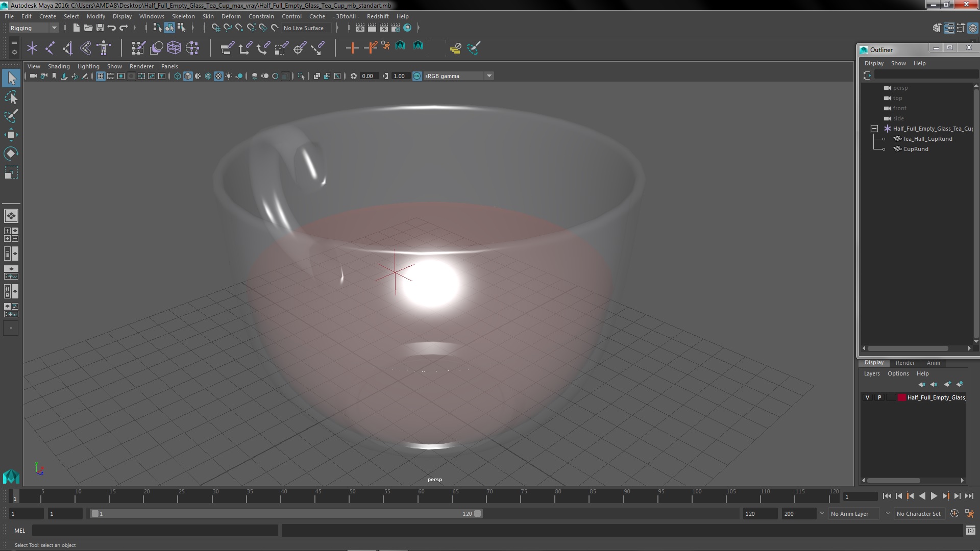This screenshot has width=980, height=551.
Task: Toggle P playback flag of the display layer
Action: point(879,397)
